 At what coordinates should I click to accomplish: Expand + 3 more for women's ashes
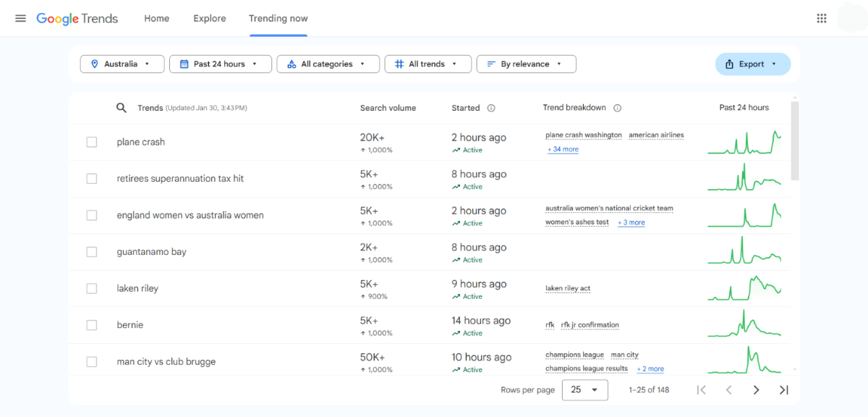631,222
